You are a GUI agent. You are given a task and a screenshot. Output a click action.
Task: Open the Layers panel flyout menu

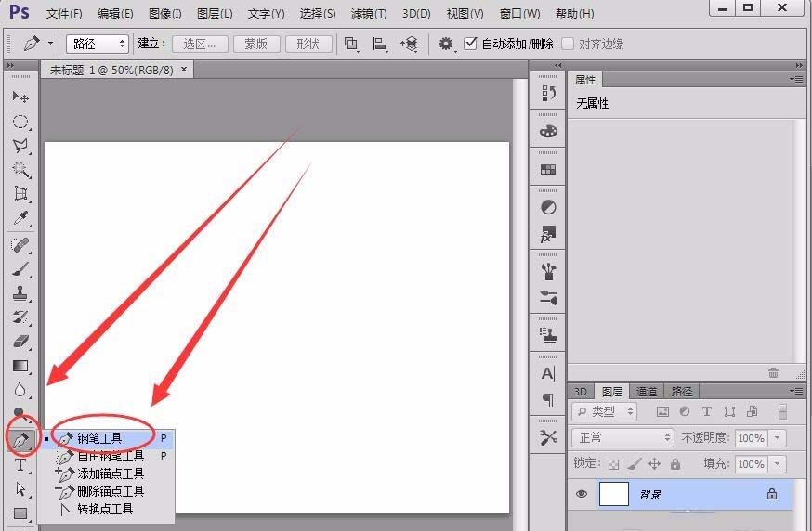(796, 391)
